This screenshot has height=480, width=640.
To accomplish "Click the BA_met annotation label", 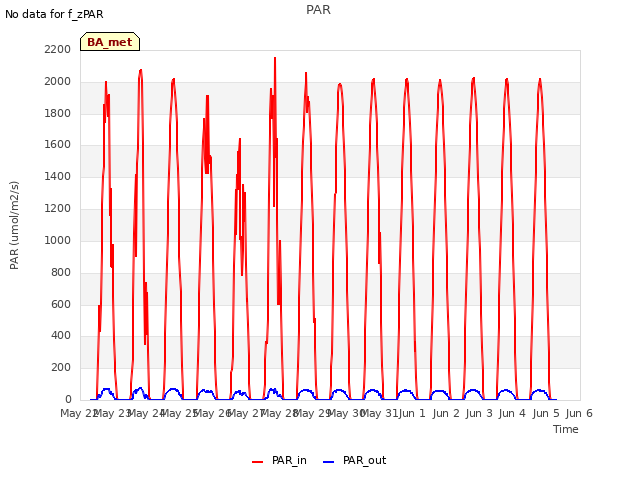I will click(x=110, y=42).
